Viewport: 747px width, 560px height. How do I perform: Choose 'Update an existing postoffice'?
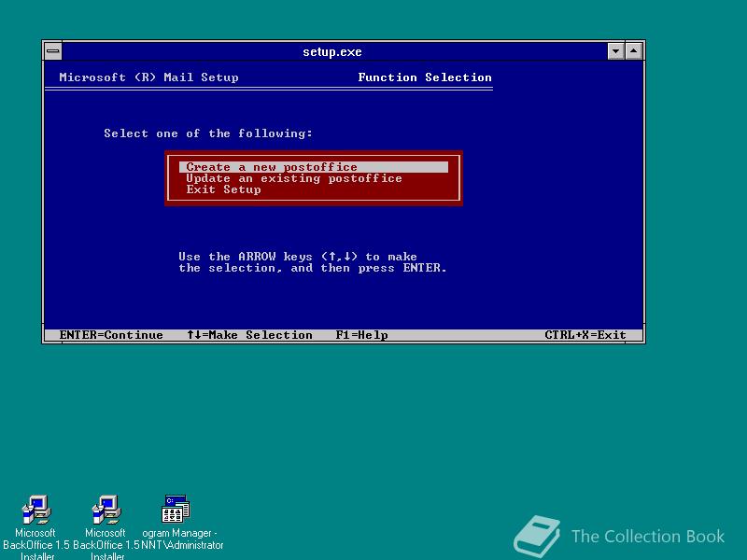[294, 178]
